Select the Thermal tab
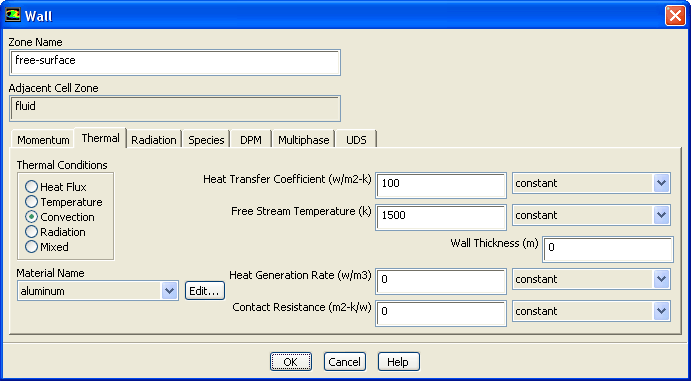Image resolution: width=691 pixels, height=381 pixels. (x=100, y=138)
